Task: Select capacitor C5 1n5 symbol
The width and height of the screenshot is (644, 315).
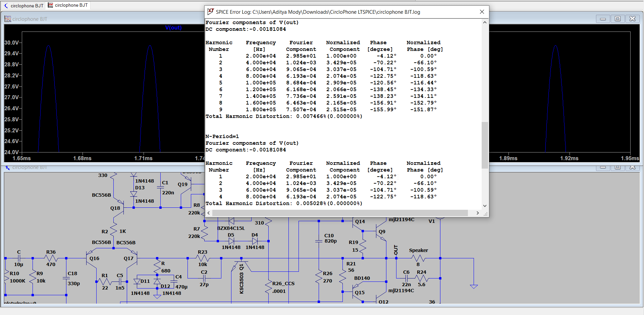Action: pos(120,282)
